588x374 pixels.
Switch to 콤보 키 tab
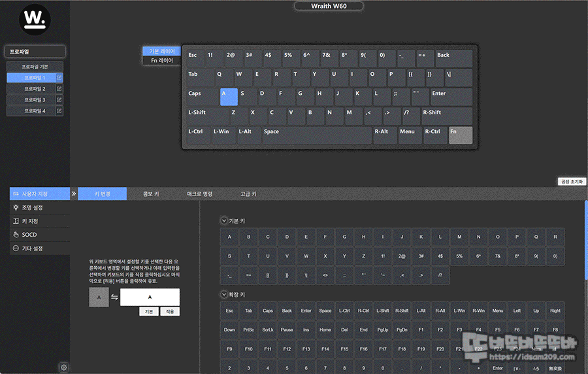151,194
